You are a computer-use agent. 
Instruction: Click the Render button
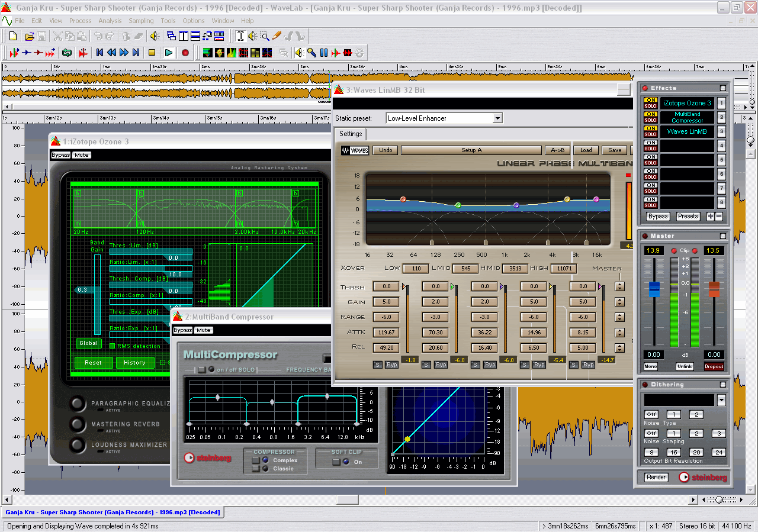pyautogui.click(x=656, y=477)
